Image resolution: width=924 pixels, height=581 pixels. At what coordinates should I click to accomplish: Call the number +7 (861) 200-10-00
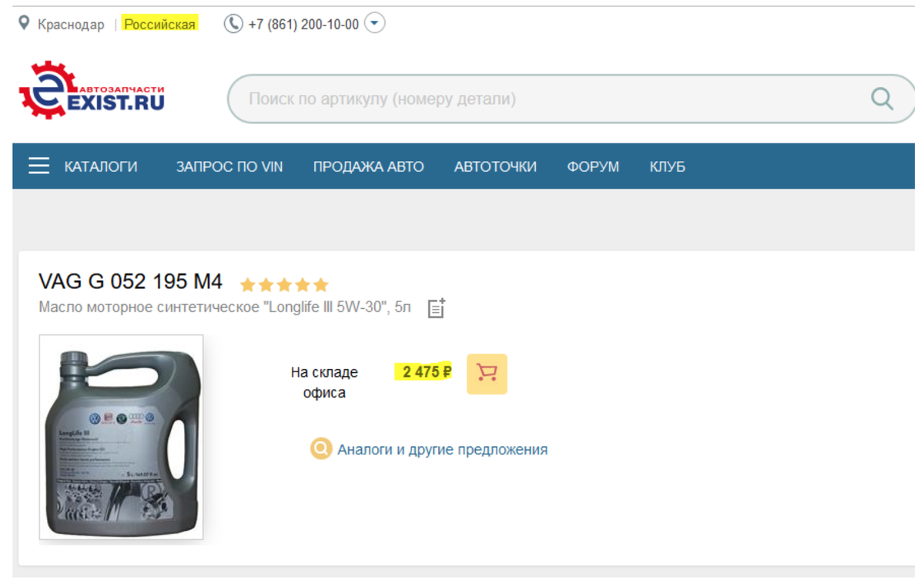pyautogui.click(x=303, y=25)
